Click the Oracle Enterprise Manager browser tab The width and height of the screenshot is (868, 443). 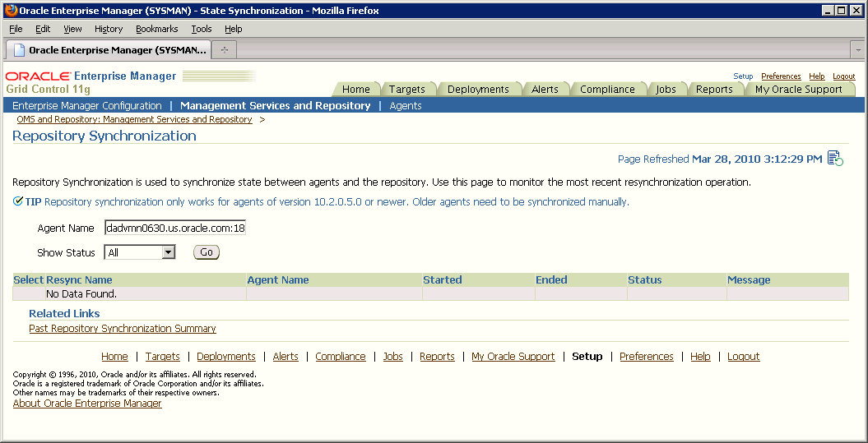coord(109,50)
